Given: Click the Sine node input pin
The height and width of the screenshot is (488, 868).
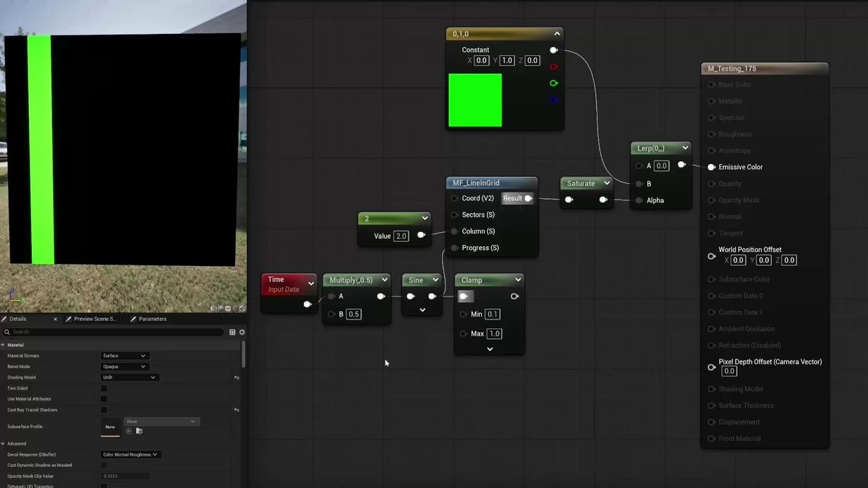Looking at the screenshot, I should tap(410, 296).
